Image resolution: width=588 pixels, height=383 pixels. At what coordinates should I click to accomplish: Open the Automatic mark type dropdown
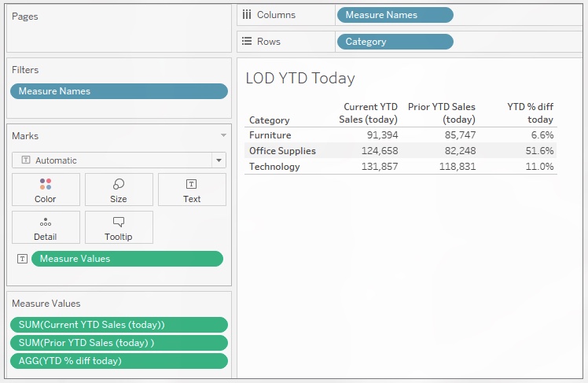click(218, 160)
